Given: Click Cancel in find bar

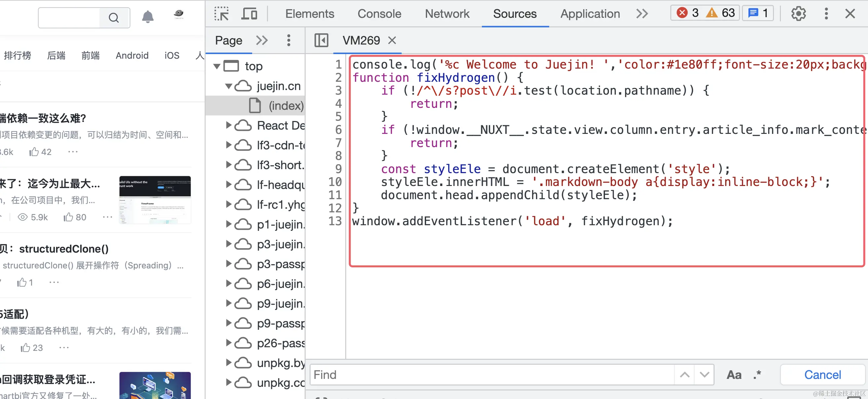Looking at the screenshot, I should click(x=822, y=375).
